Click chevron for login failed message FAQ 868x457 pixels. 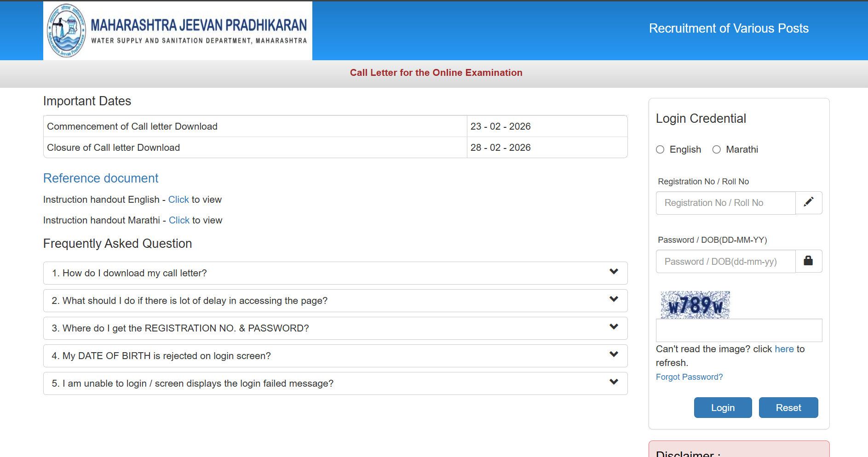pos(614,382)
